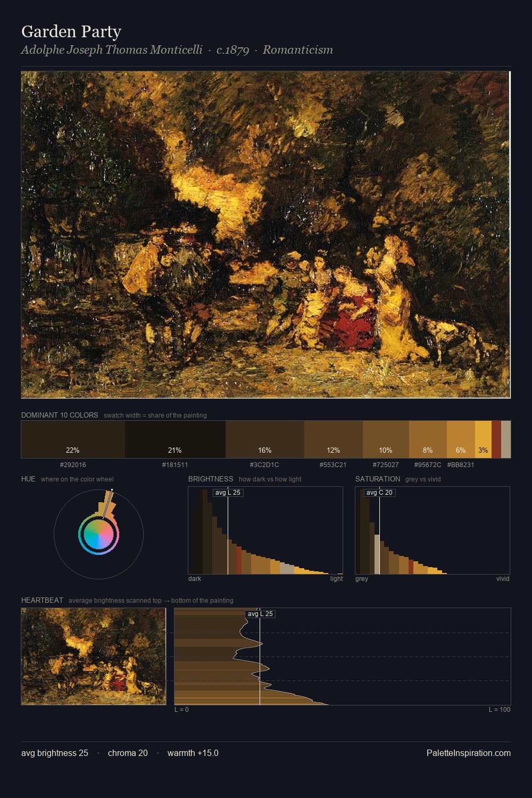Click the Heartbeat brightness profile chart
This screenshot has height=798, width=532.
[x=343, y=656]
